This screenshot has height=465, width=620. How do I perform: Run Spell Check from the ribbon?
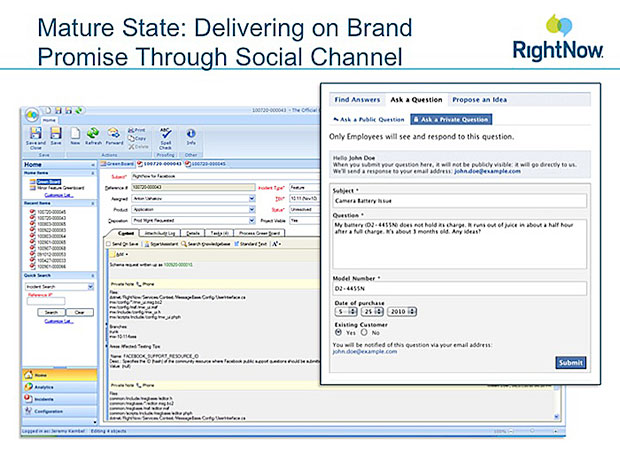pyautogui.click(x=165, y=137)
